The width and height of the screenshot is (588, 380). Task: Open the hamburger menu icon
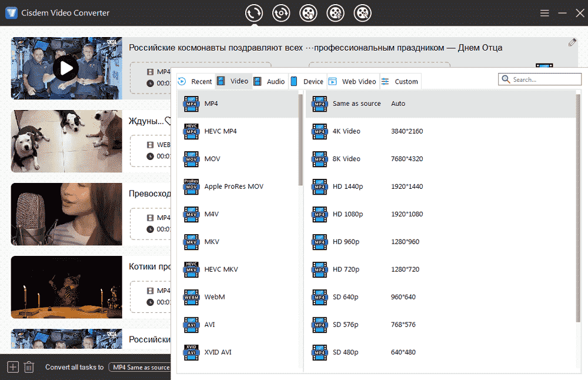544,13
